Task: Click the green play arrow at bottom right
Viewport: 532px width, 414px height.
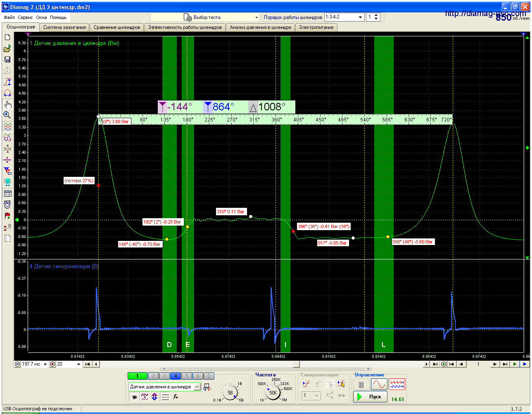Action: click(x=515, y=364)
